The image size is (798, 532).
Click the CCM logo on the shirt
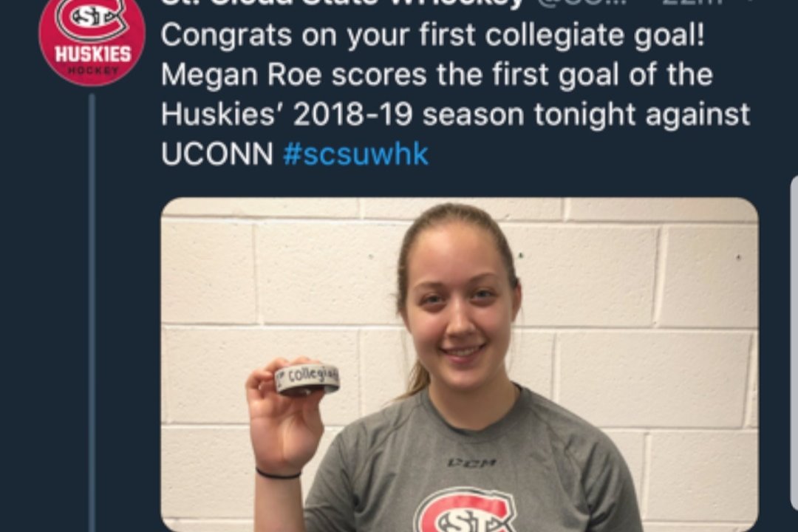[471, 463]
